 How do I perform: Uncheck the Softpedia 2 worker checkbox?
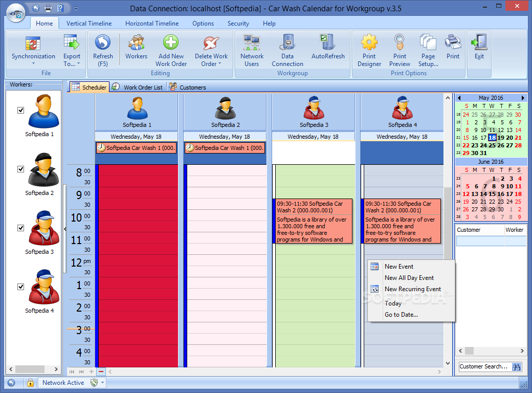pos(20,169)
